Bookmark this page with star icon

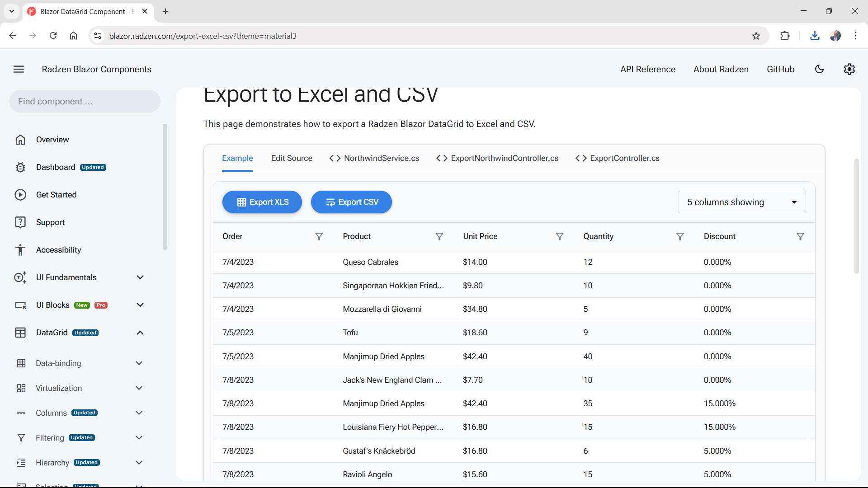[756, 36]
